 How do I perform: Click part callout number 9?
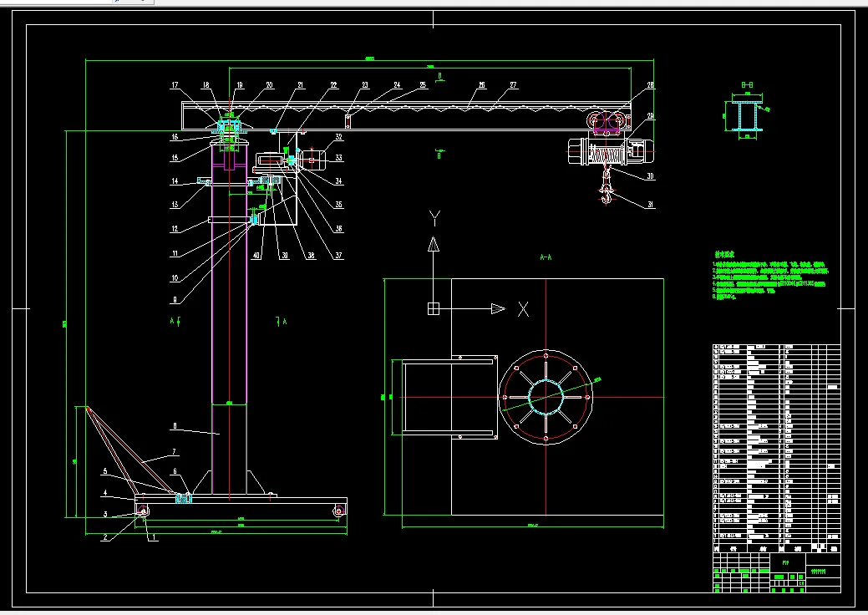pos(175,300)
